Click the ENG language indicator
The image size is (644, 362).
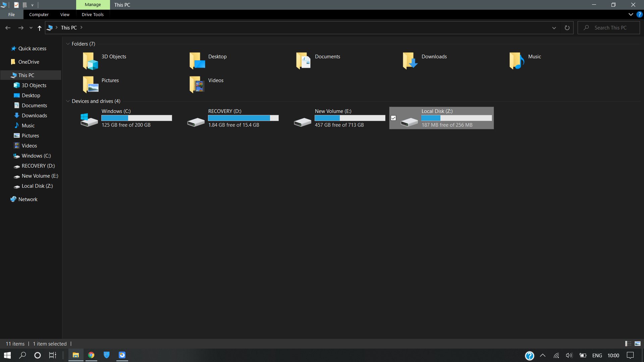click(x=597, y=355)
